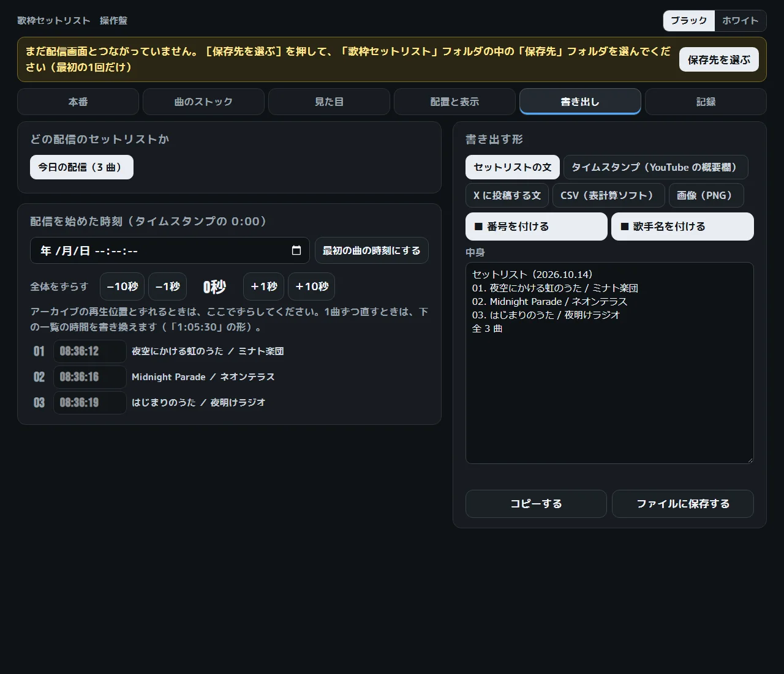Screen dimensions: 784x674
Task: Open the calendar picker in the datetime field
Action: point(296,250)
